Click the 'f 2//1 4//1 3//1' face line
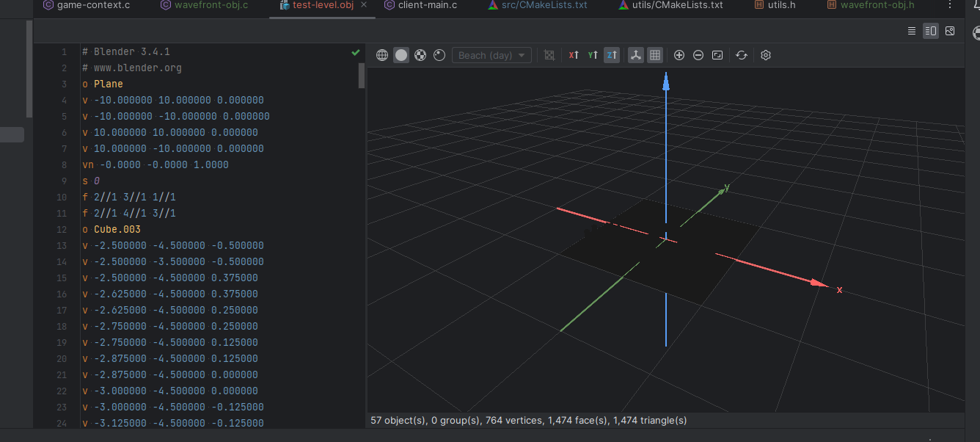Viewport: 980px width, 442px height. [x=129, y=213]
